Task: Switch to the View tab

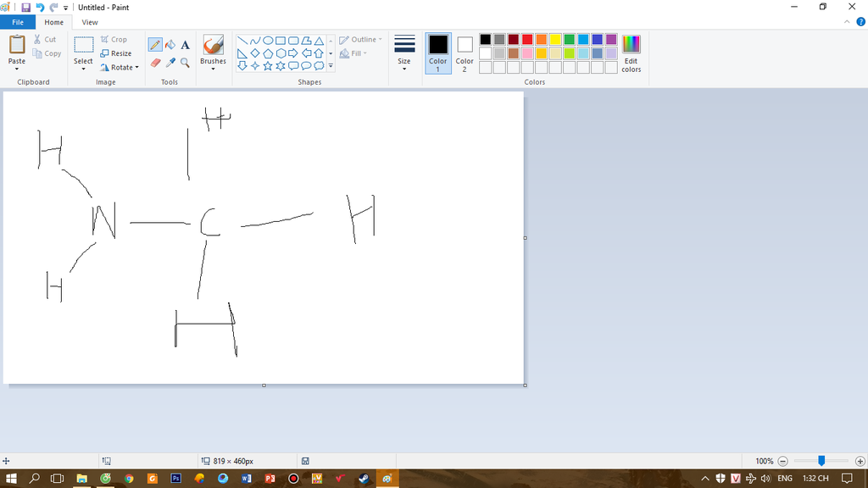Action: (x=90, y=22)
